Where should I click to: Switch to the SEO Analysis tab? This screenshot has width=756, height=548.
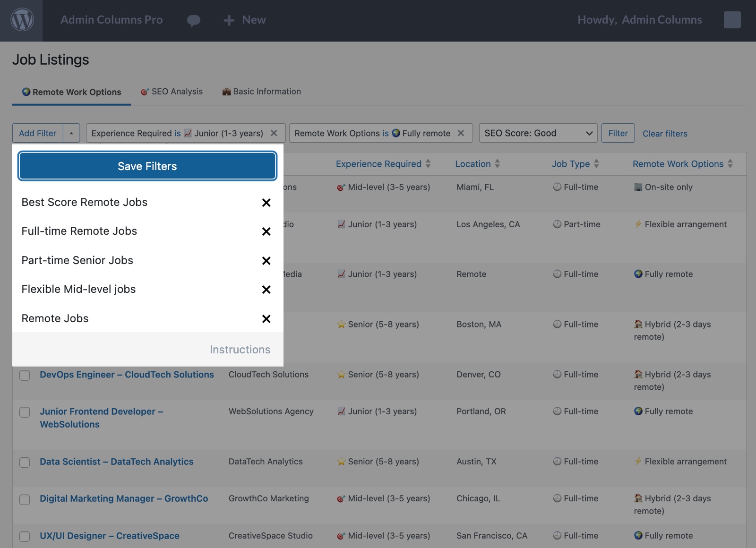point(172,91)
